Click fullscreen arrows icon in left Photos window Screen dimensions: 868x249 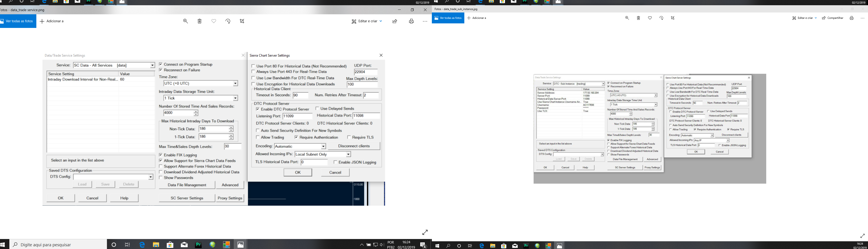(425, 232)
